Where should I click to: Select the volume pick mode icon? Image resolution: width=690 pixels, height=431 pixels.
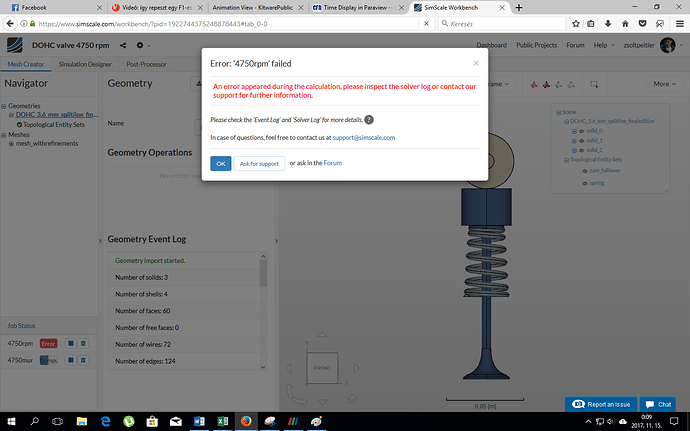click(x=534, y=84)
